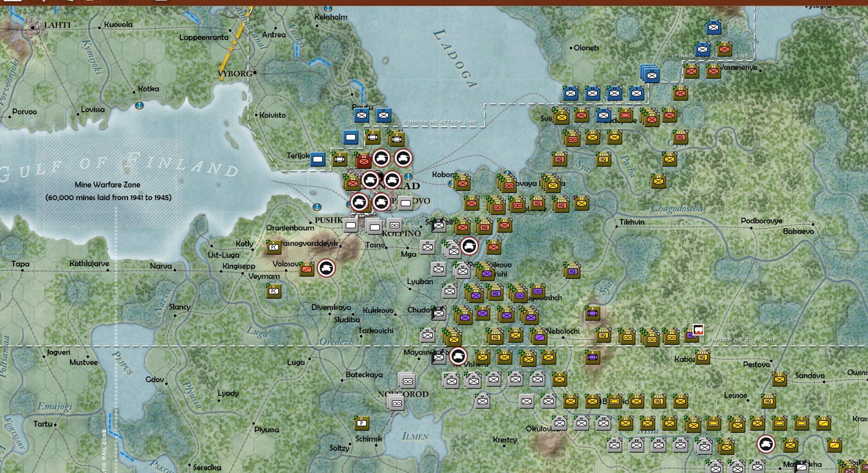
Task: Select the red-bordered marker above Finnish No Move Line
Action: pos(698,330)
